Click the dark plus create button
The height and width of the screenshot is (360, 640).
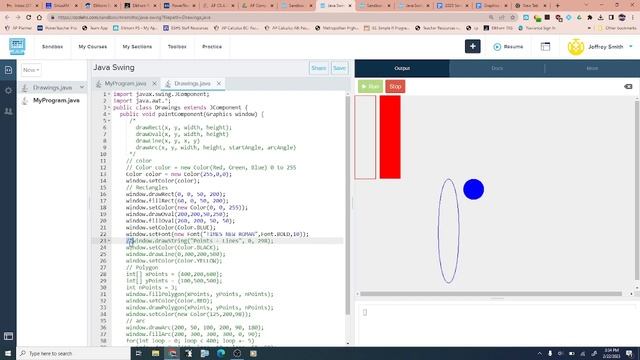tap(472, 47)
